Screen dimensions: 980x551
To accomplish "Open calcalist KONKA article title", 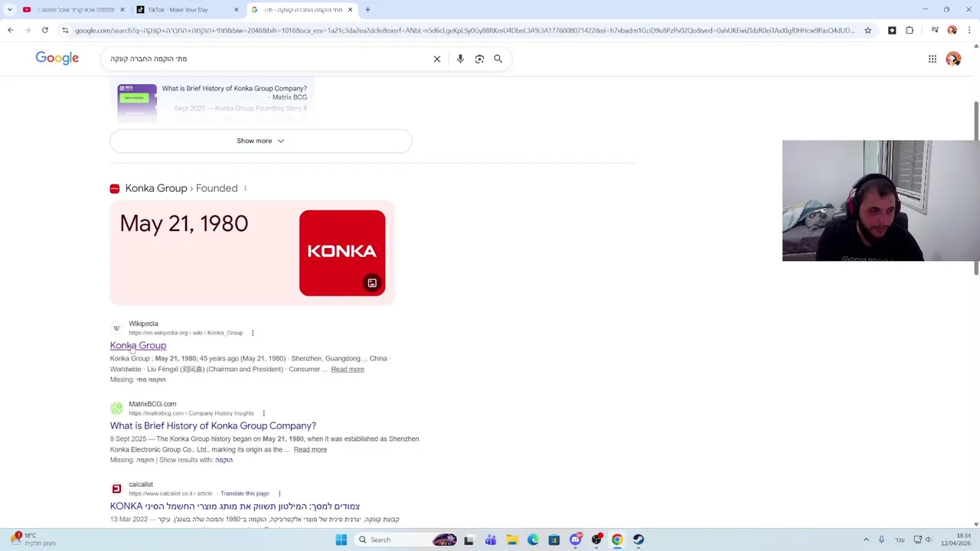I will click(x=235, y=506).
